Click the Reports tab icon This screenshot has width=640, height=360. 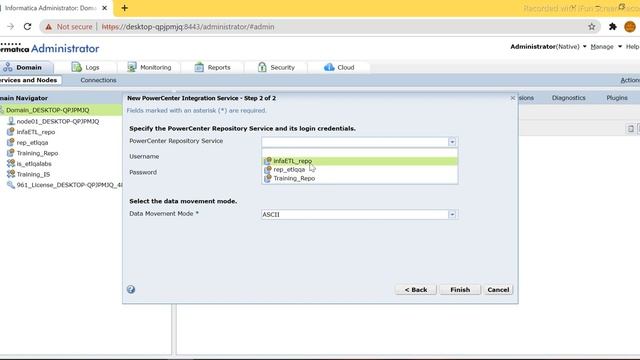click(x=199, y=67)
